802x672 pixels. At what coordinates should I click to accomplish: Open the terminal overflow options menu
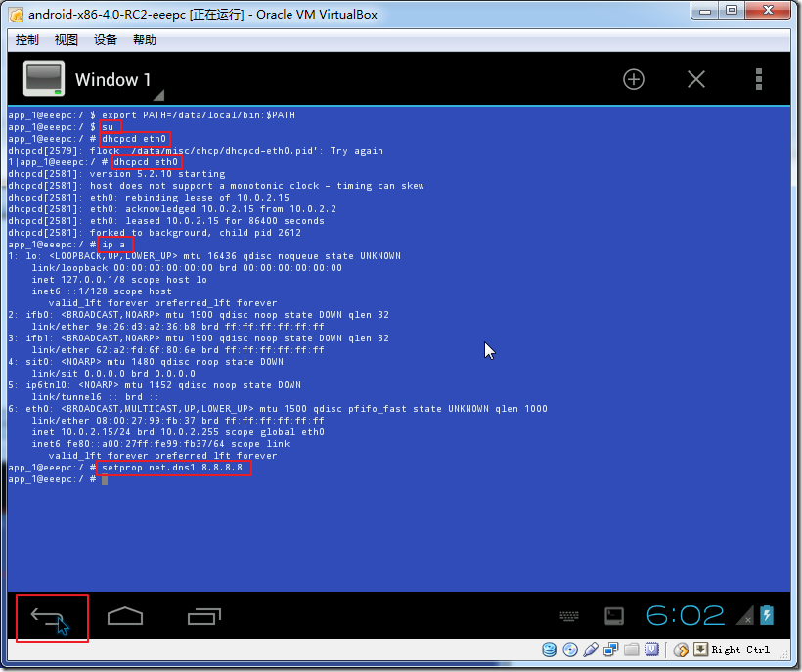tap(759, 80)
